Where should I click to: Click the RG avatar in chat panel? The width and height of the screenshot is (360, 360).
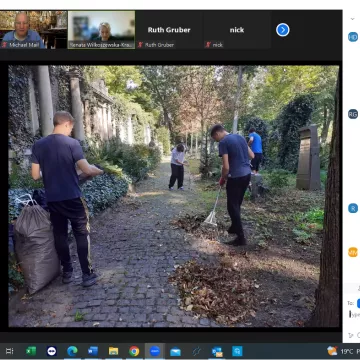(353, 114)
